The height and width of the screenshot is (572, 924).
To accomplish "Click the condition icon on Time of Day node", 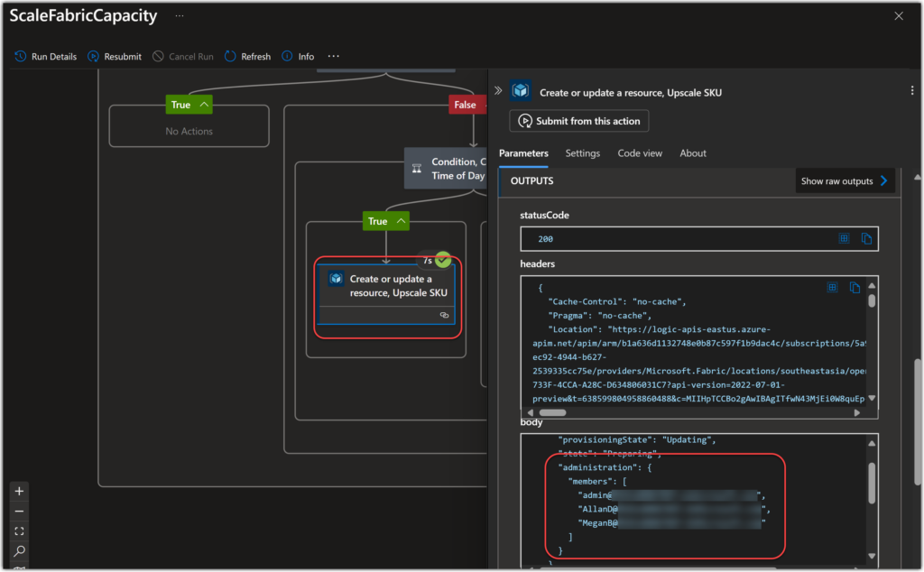I will coord(417,169).
